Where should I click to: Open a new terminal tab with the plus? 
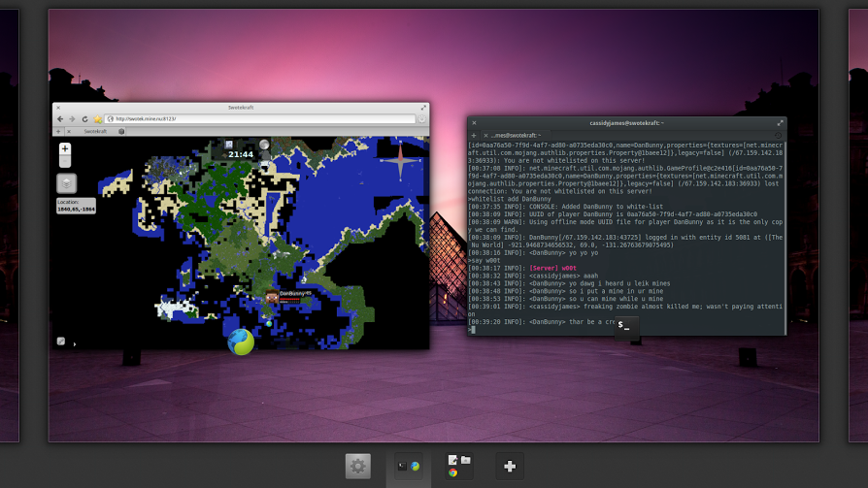(x=474, y=136)
